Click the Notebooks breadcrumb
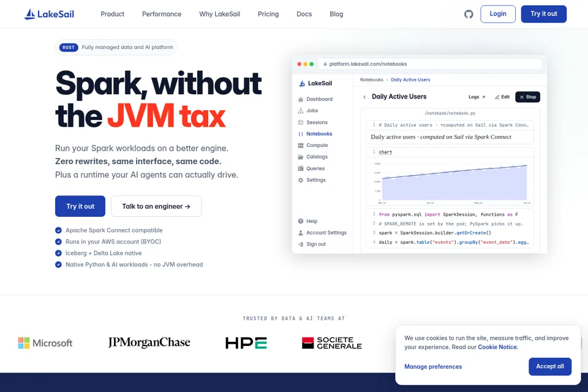Image resolution: width=588 pixels, height=392 pixels. [371, 80]
